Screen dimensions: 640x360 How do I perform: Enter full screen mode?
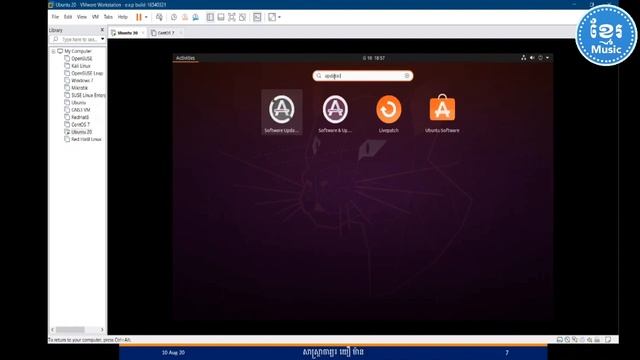coord(232,17)
